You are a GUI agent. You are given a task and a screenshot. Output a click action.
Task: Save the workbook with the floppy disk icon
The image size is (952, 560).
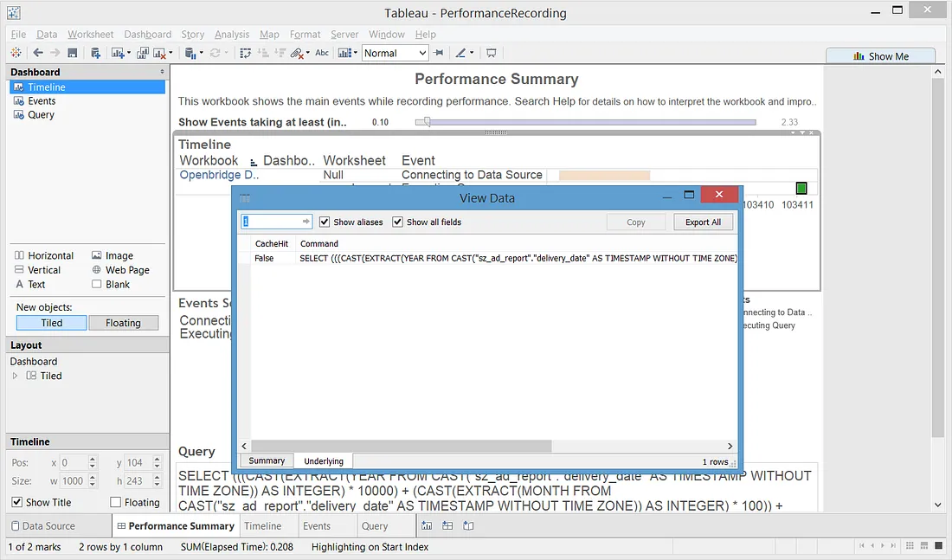click(x=72, y=53)
